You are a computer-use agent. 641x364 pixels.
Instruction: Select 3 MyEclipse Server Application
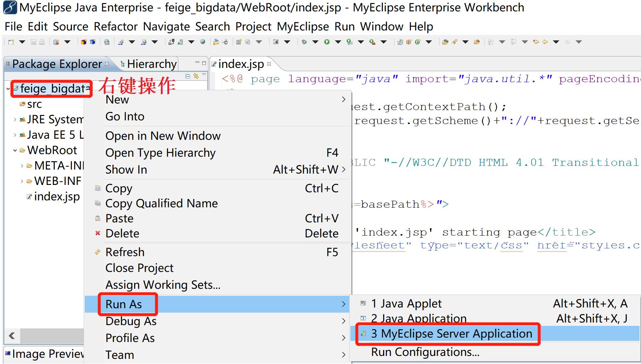[495, 334]
